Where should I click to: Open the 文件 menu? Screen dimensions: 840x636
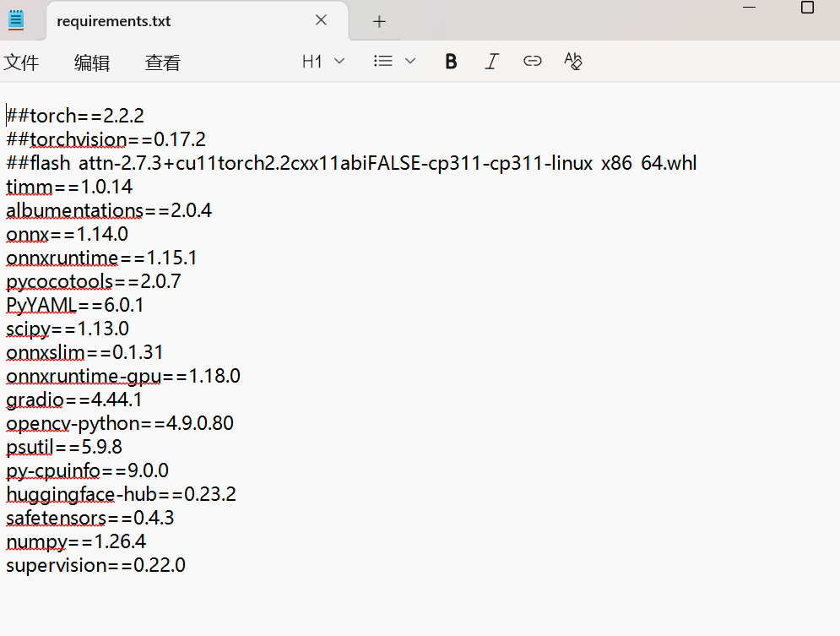(21, 63)
